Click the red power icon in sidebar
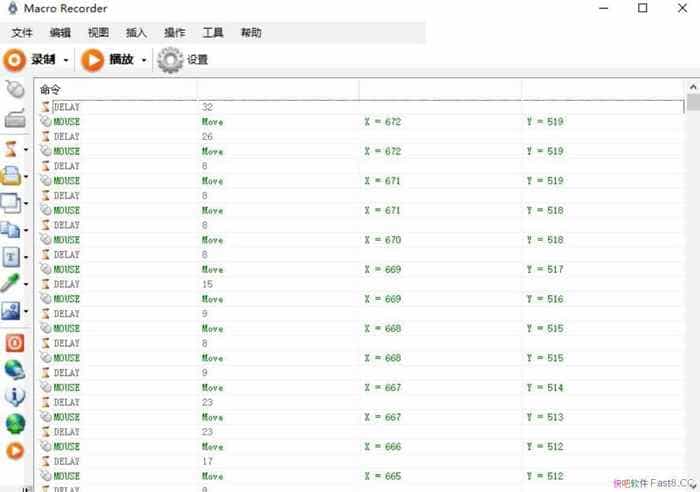The height and width of the screenshot is (492, 700). pos(14,342)
